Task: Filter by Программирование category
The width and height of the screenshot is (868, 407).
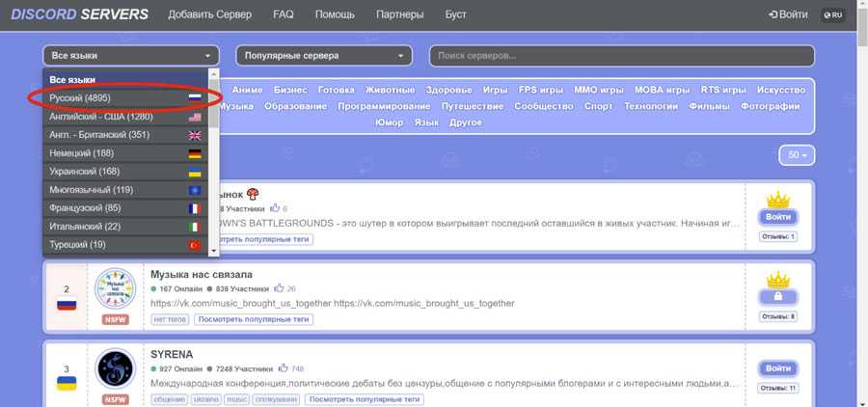Action: (x=384, y=106)
